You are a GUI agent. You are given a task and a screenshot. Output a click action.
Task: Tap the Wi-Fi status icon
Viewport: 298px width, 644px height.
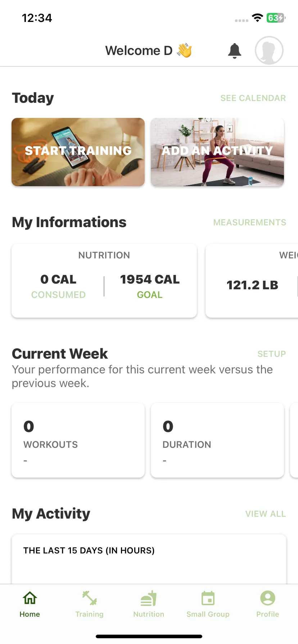257,18
